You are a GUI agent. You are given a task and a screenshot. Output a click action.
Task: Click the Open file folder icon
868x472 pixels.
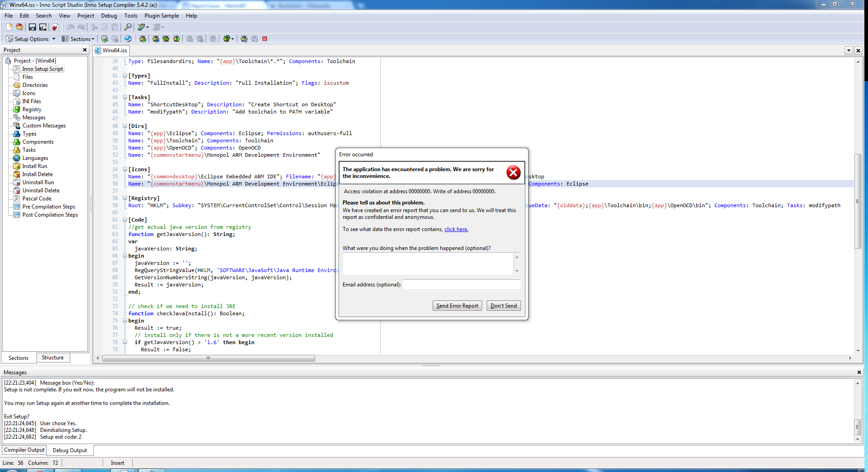19,27
